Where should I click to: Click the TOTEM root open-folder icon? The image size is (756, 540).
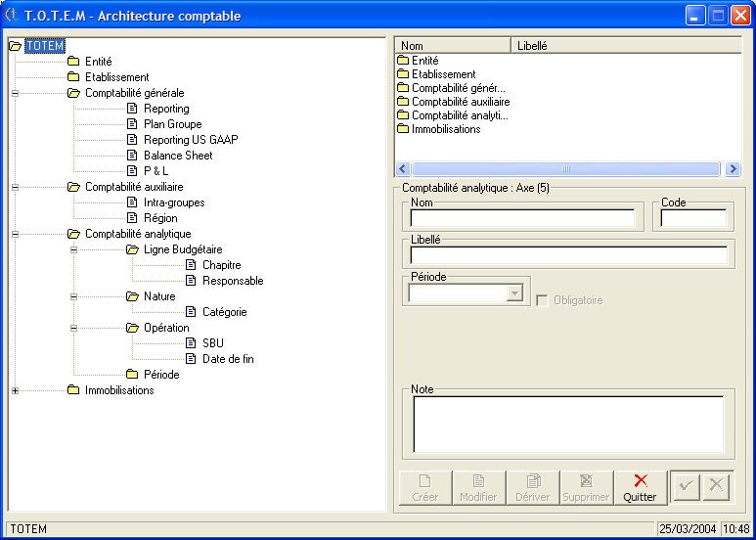16,46
